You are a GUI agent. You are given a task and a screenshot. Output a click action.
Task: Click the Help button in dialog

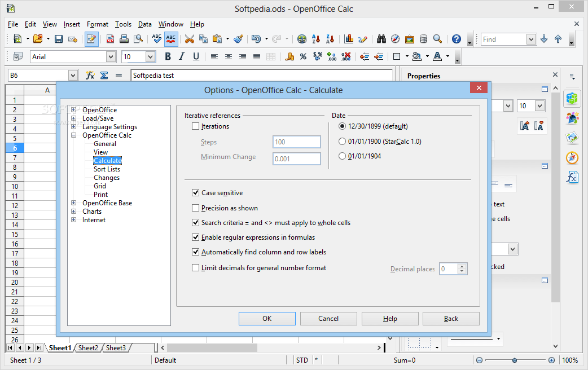[x=390, y=319]
